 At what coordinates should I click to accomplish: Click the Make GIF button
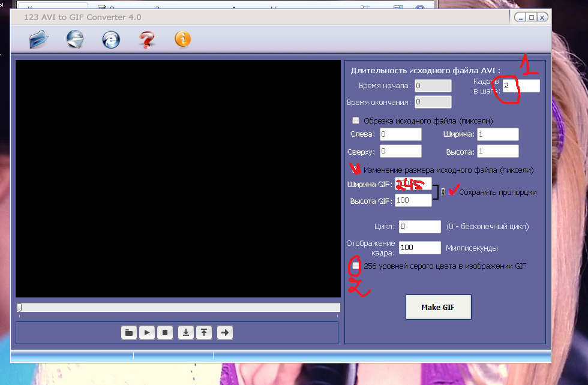click(x=438, y=307)
